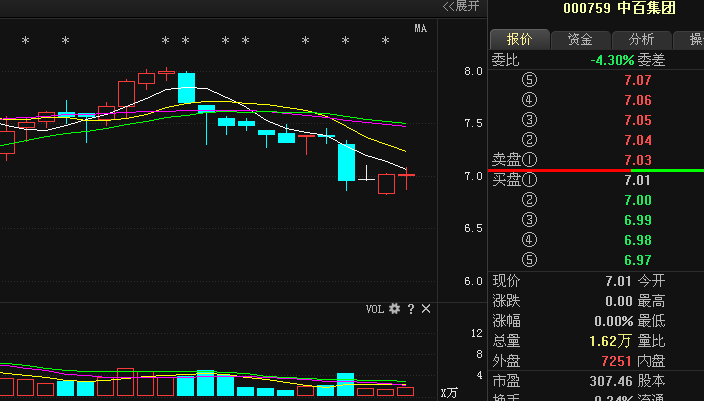Close the VOL indicator panel

pyautogui.click(x=426, y=309)
